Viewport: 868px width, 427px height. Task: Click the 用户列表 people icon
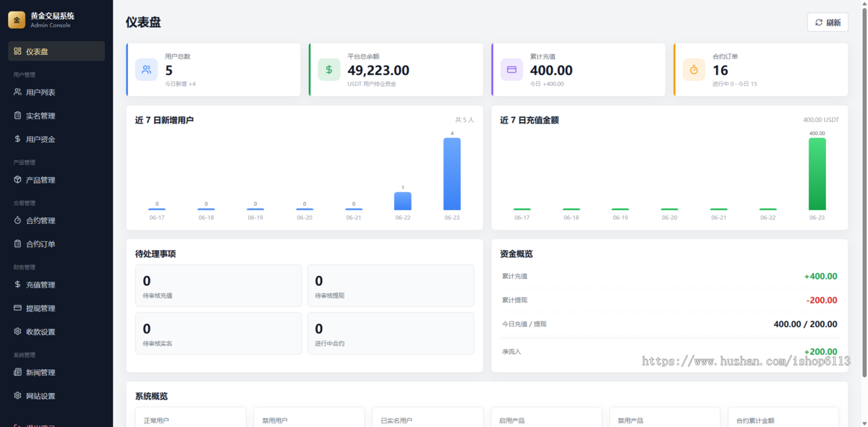(17, 92)
